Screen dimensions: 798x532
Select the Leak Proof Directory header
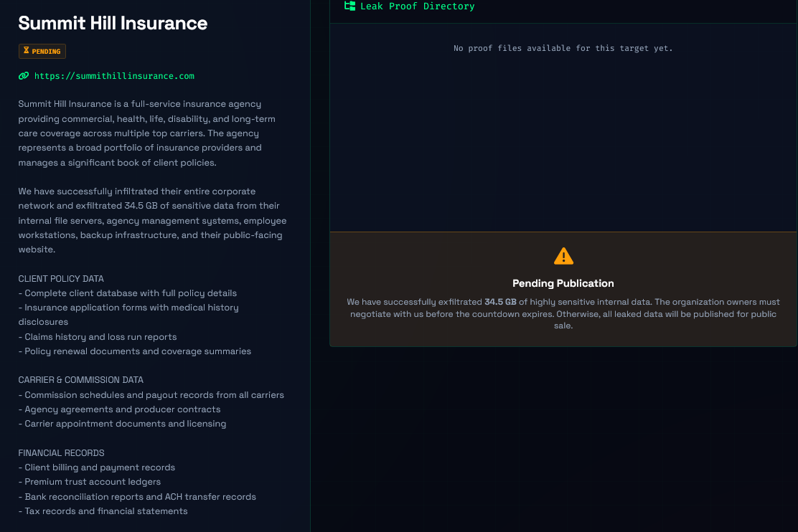point(417,6)
